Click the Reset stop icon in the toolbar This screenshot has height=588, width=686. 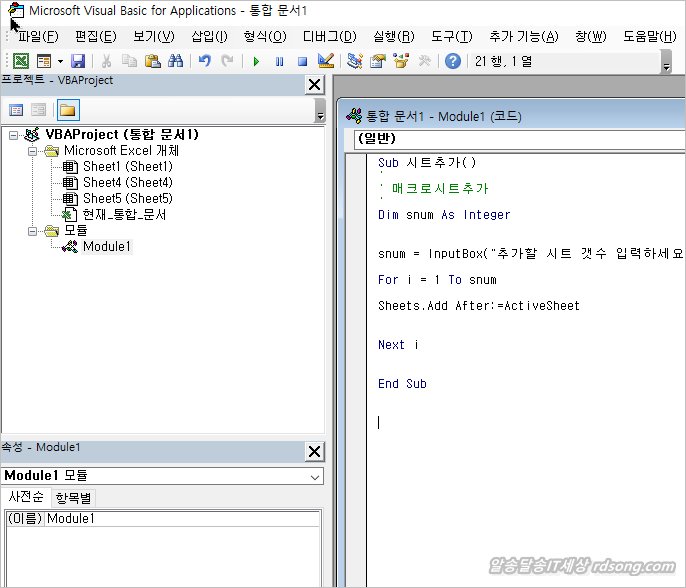point(301,61)
